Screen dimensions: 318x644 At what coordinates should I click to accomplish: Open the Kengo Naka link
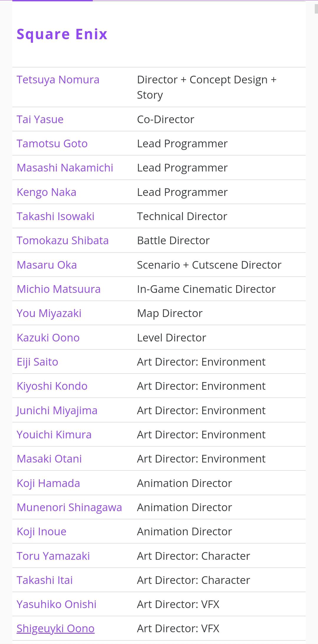click(x=47, y=192)
